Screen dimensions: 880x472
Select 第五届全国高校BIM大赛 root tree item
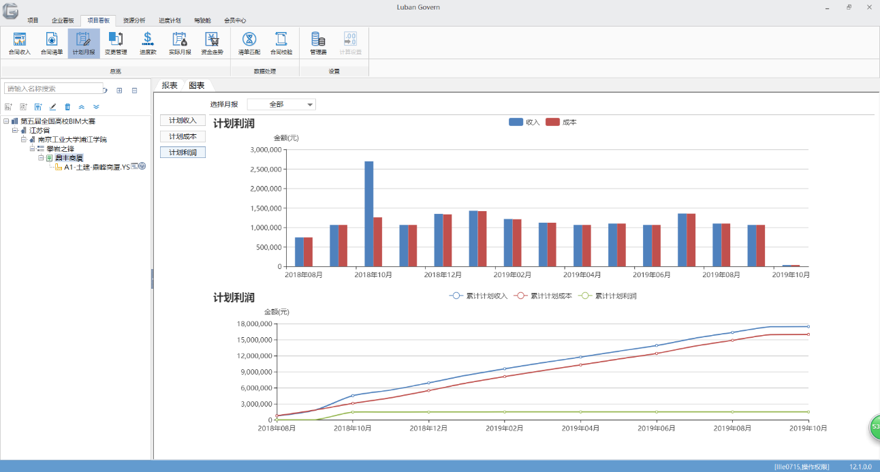58,121
